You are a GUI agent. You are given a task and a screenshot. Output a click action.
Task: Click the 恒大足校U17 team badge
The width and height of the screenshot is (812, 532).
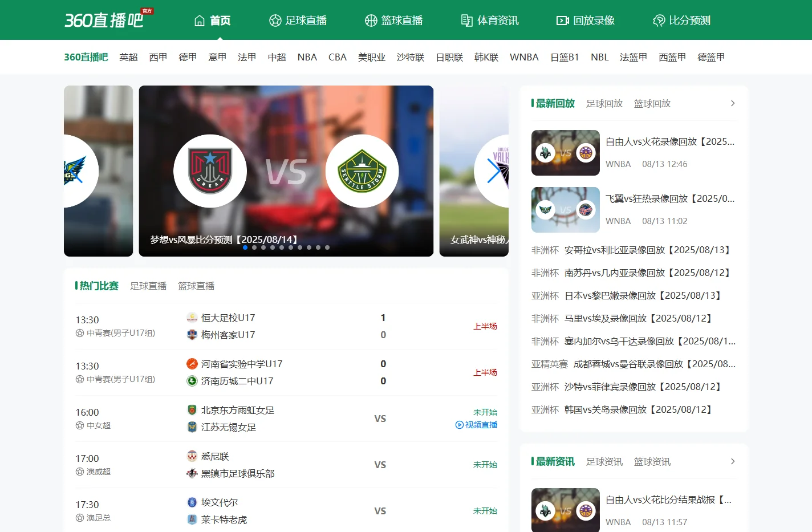[x=192, y=318]
